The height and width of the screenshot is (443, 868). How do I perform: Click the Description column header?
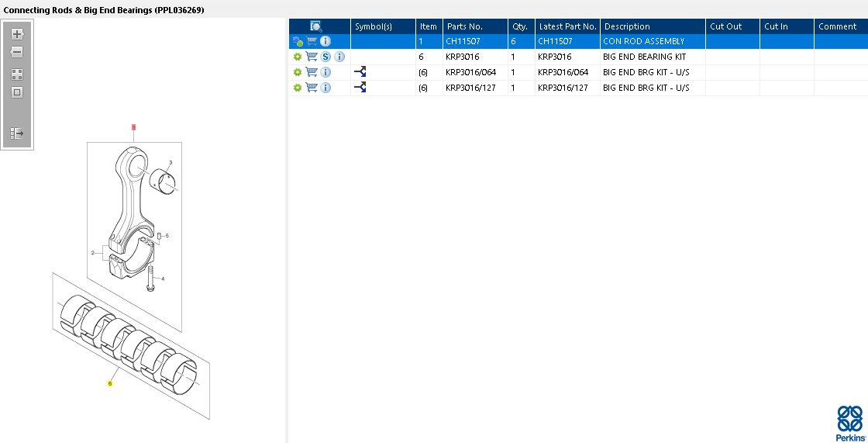point(627,26)
